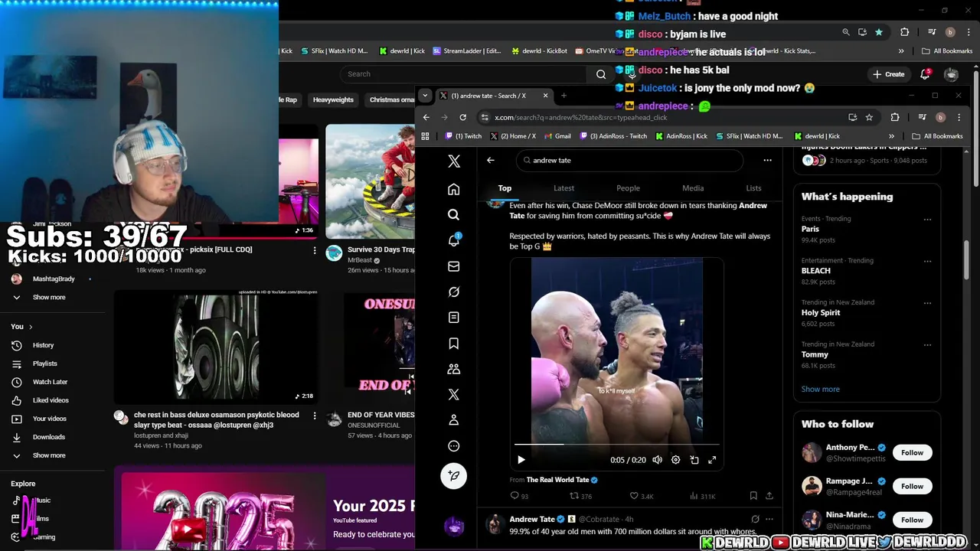
Task: Click the X logo atop the sidebar
Action: point(454,161)
